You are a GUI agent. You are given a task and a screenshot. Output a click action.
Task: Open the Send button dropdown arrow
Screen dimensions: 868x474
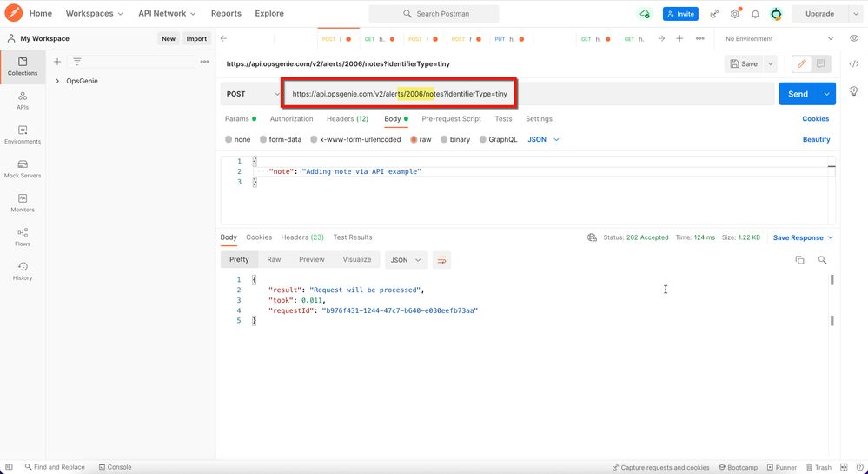click(x=826, y=94)
